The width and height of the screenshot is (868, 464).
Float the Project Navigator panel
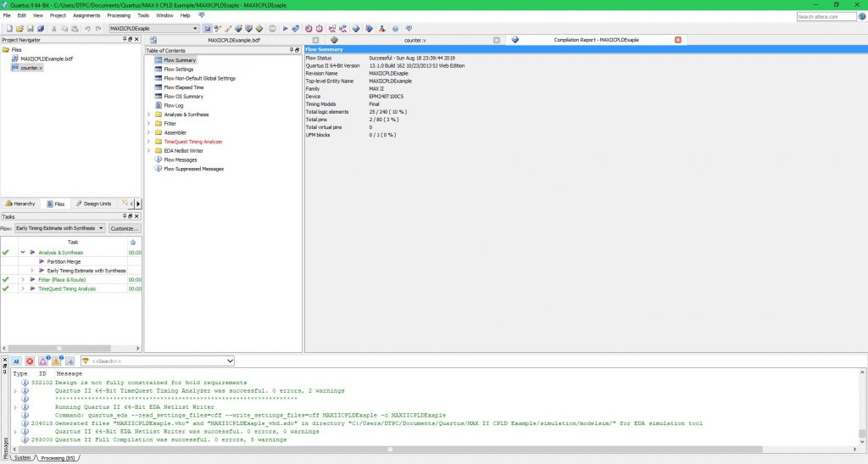pyautogui.click(x=130, y=40)
